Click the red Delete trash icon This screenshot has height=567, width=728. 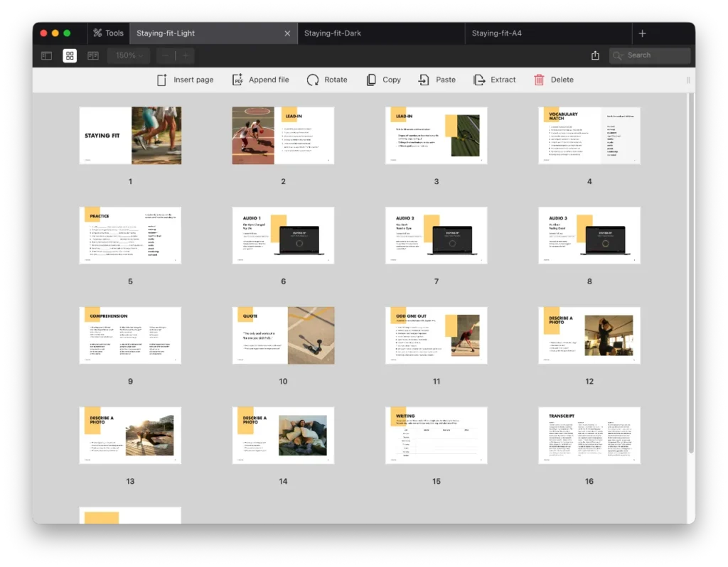pos(540,80)
